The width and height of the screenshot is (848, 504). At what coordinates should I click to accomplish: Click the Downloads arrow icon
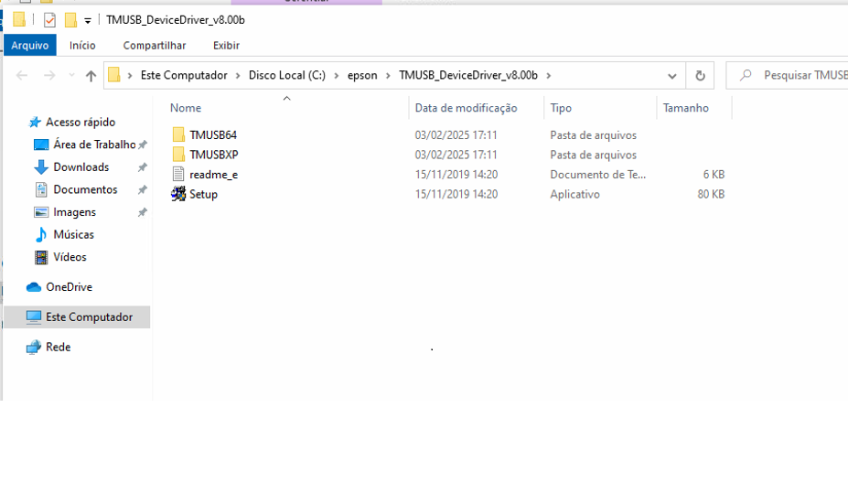[x=41, y=167]
